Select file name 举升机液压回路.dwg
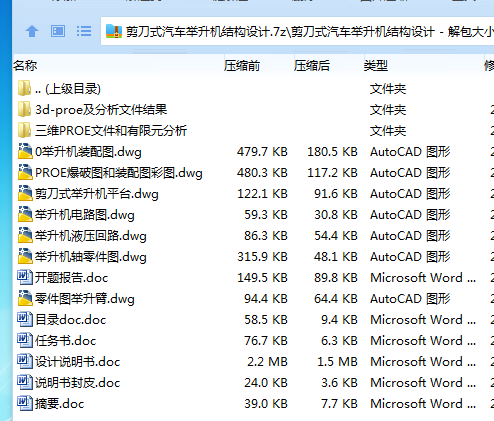The image size is (494, 421). tap(91, 236)
